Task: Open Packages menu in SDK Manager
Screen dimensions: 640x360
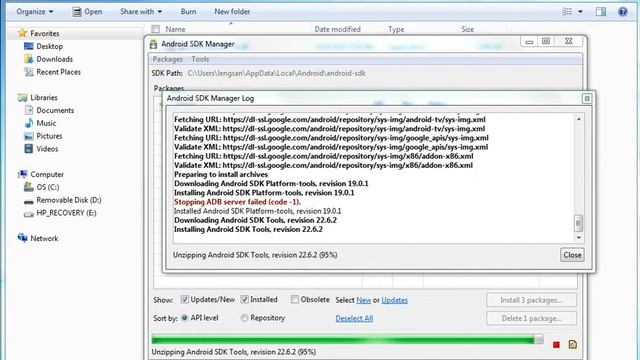Action: click(167, 59)
